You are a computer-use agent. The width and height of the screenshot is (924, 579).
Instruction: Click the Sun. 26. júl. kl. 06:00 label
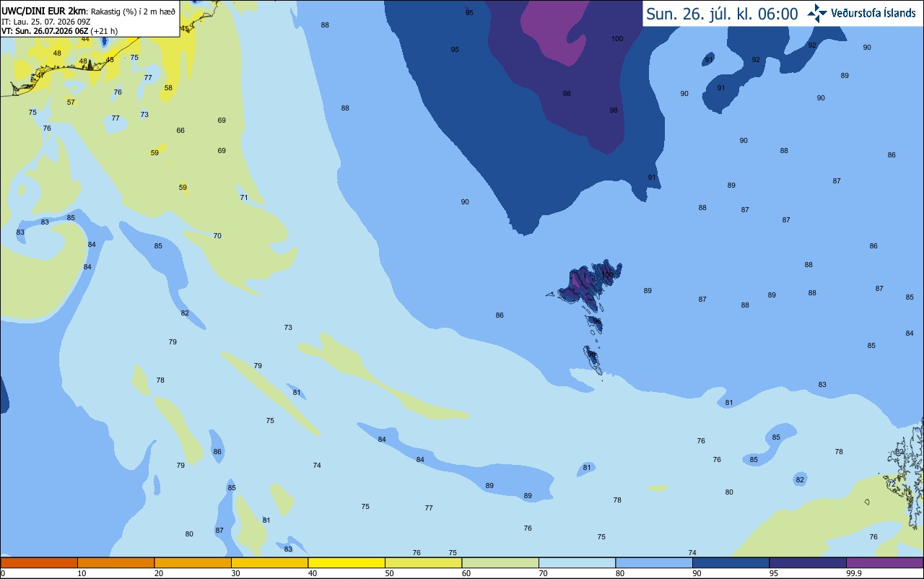(722, 14)
